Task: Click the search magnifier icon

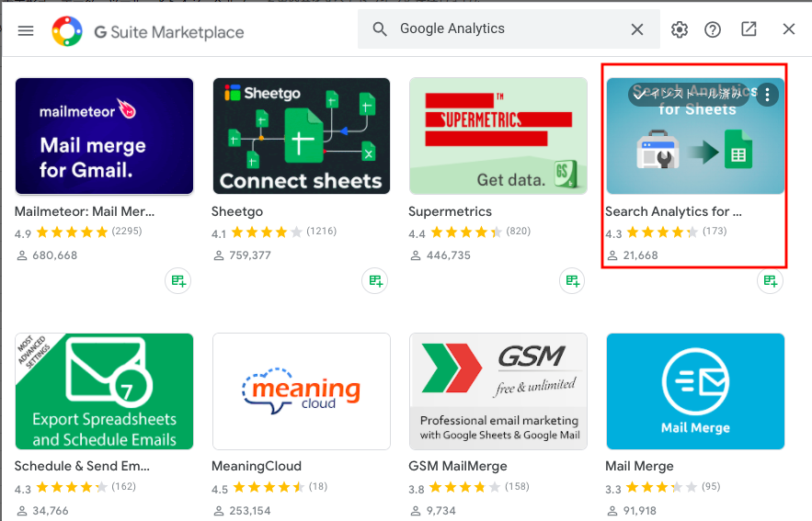Action: tap(380, 29)
